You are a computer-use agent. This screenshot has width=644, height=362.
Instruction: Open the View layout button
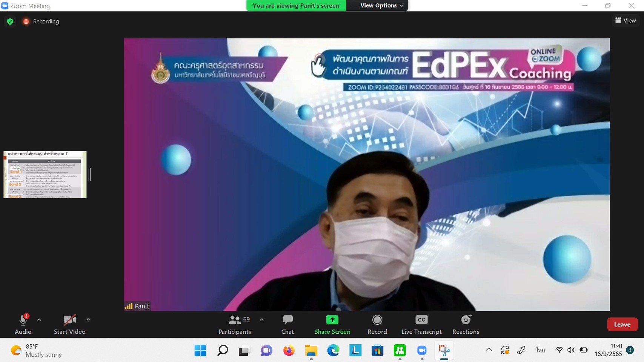[x=626, y=20]
